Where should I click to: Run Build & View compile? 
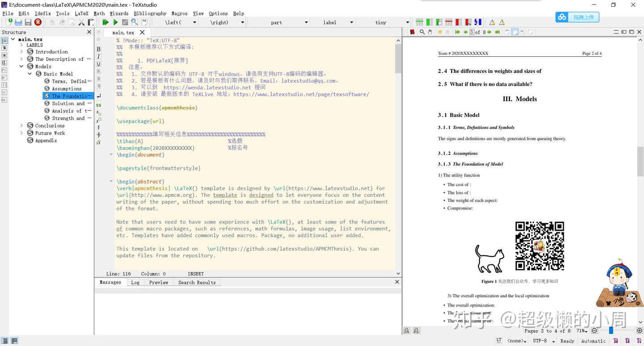[x=106, y=22]
